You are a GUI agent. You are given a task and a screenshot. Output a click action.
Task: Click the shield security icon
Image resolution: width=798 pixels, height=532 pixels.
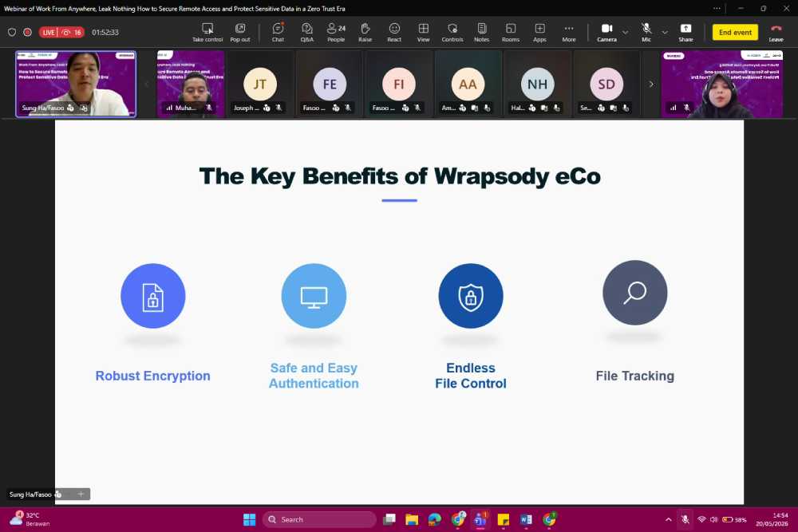click(12, 32)
